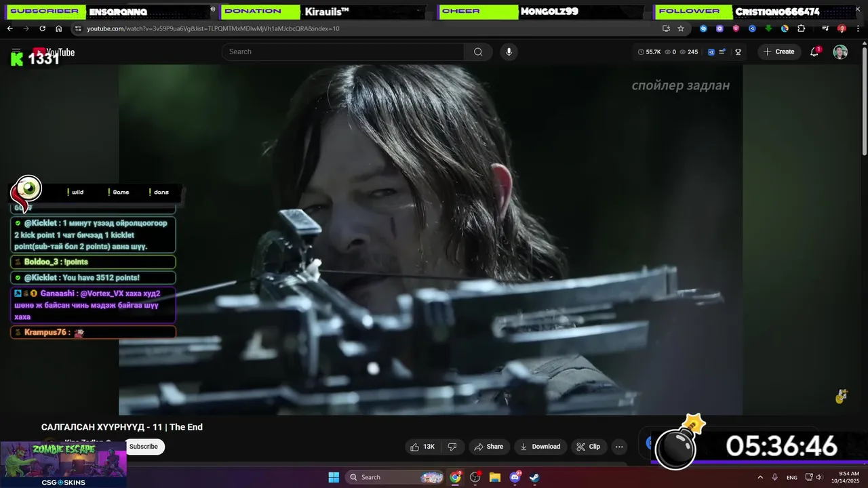Open the Shazam browser extension
868x488 pixels.
tap(703, 28)
